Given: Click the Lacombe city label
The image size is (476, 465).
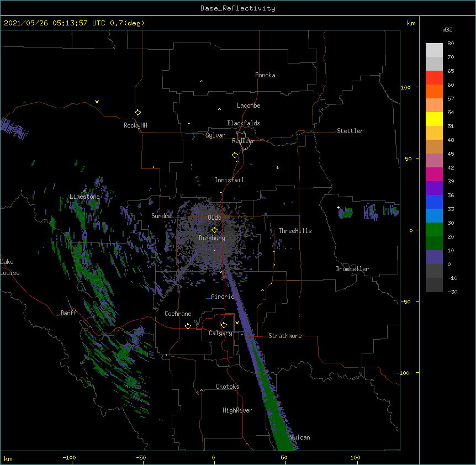Looking at the screenshot, I should click(x=248, y=105).
